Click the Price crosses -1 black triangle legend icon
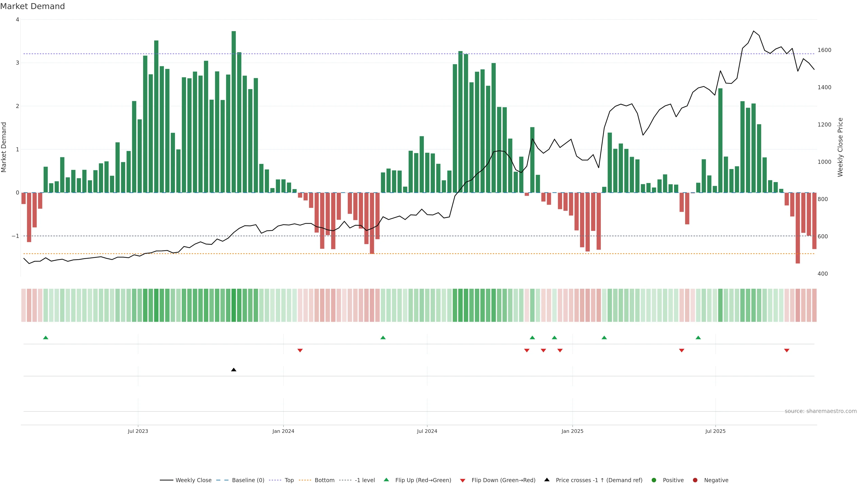The width and height of the screenshot is (868, 488). 547,480
